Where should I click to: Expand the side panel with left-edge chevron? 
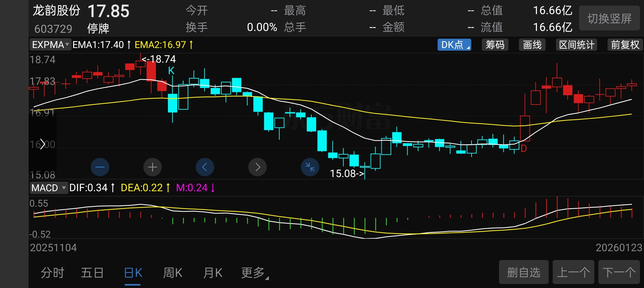click(42, 144)
